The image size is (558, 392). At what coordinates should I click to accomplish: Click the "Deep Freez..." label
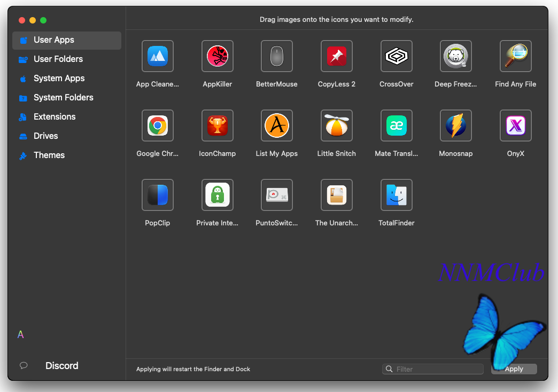[x=456, y=84]
